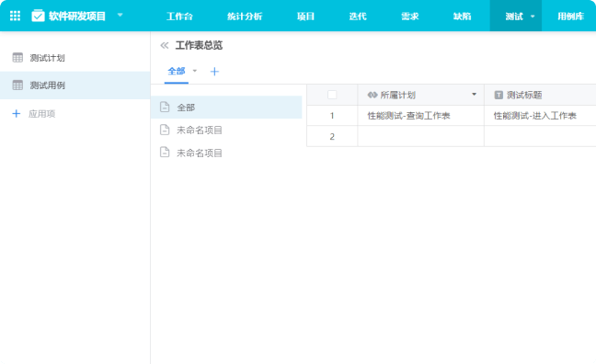Open the app grid launcher icon
The image size is (596, 364).
[15, 16]
